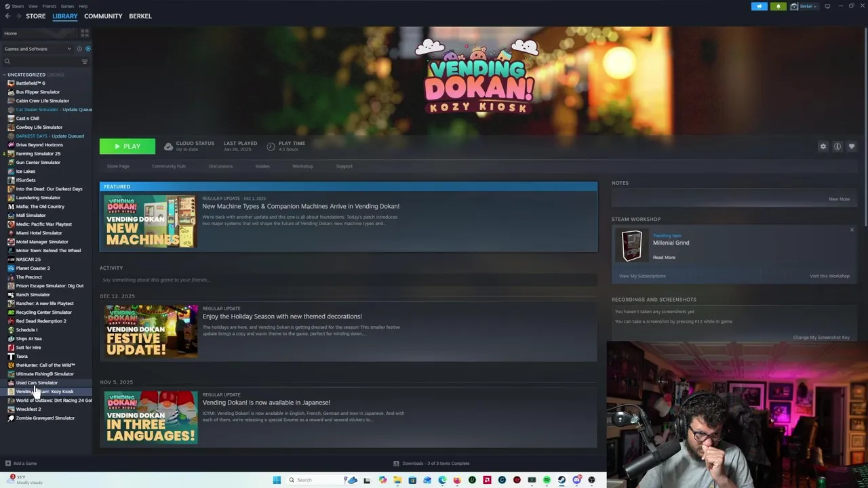This screenshot has width=868, height=488.
Task: Go to the STORE tab
Action: (35, 16)
